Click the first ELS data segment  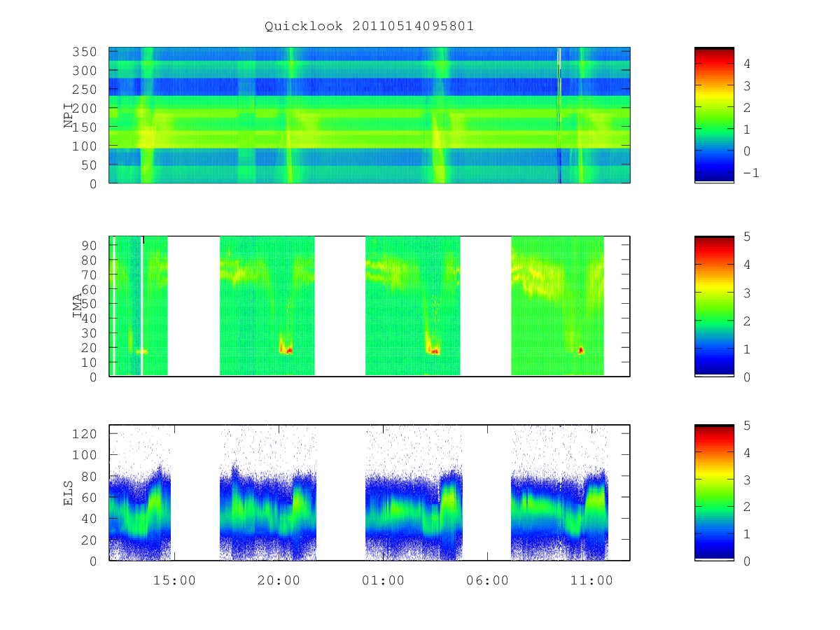pyautogui.click(x=140, y=493)
